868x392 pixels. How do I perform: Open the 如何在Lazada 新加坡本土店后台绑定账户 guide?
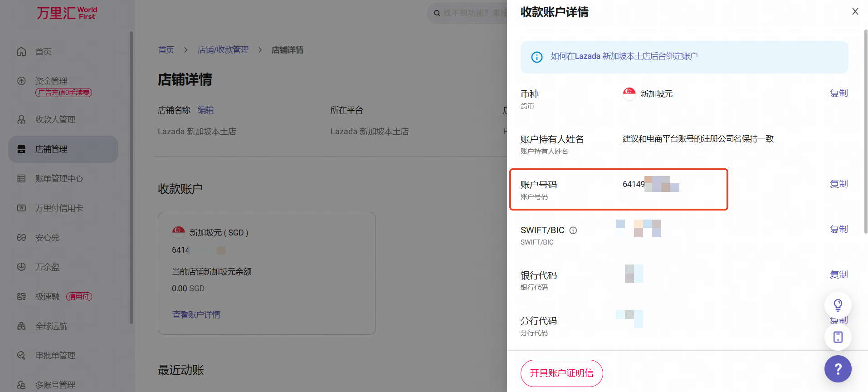click(624, 56)
